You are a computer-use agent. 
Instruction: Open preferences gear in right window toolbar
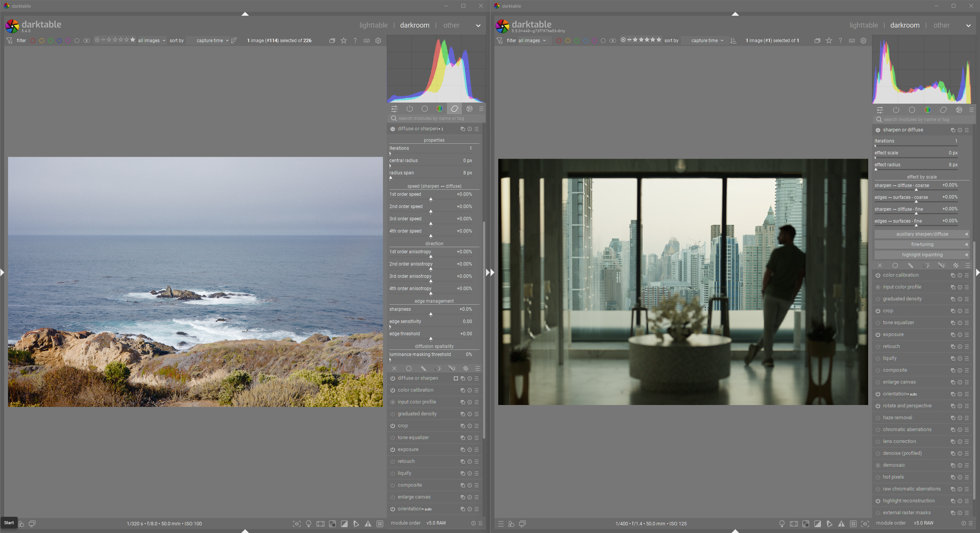[863, 41]
